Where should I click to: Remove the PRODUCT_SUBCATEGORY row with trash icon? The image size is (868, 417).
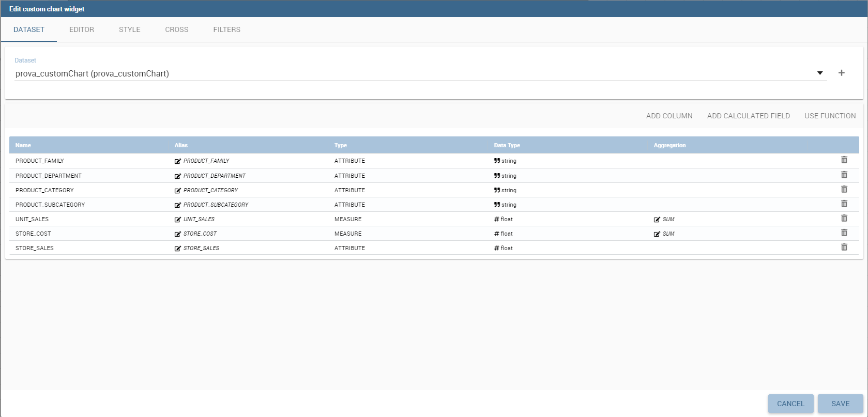coord(844,204)
